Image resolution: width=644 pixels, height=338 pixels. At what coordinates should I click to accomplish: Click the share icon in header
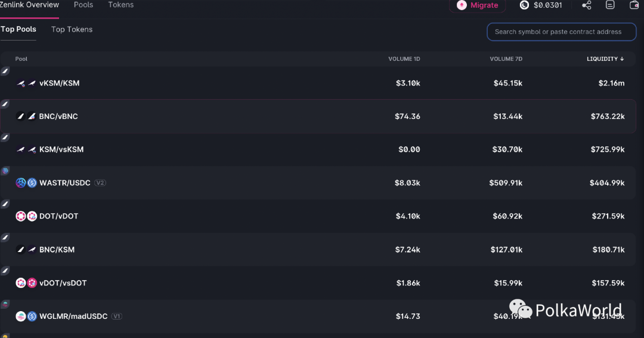586,5
